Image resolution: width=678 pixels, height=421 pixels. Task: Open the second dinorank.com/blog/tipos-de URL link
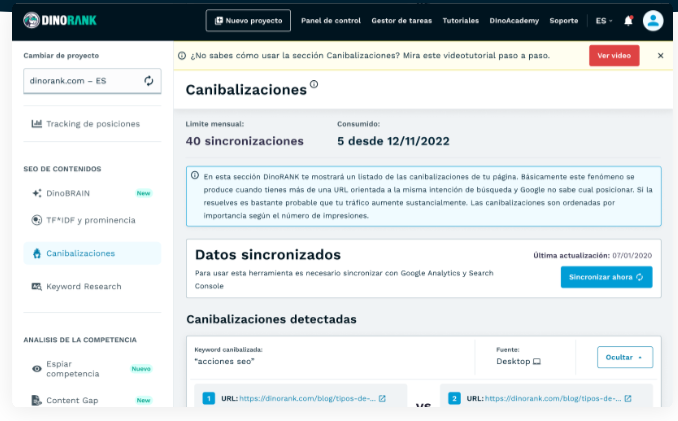[x=553, y=399]
